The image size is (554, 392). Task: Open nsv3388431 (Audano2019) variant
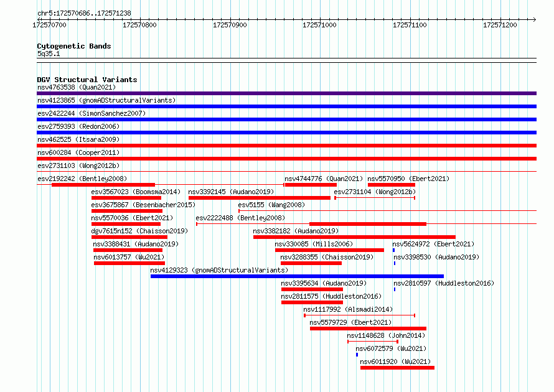(x=136, y=244)
